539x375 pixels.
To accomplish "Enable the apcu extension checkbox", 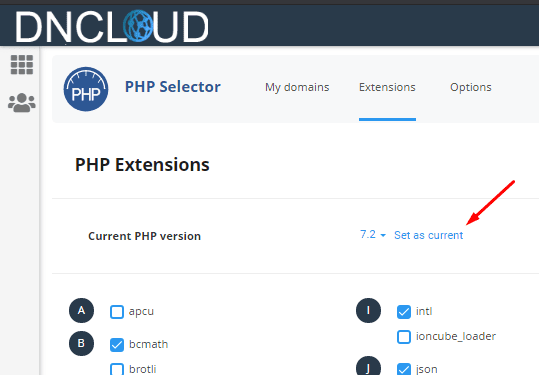I will click(x=117, y=312).
